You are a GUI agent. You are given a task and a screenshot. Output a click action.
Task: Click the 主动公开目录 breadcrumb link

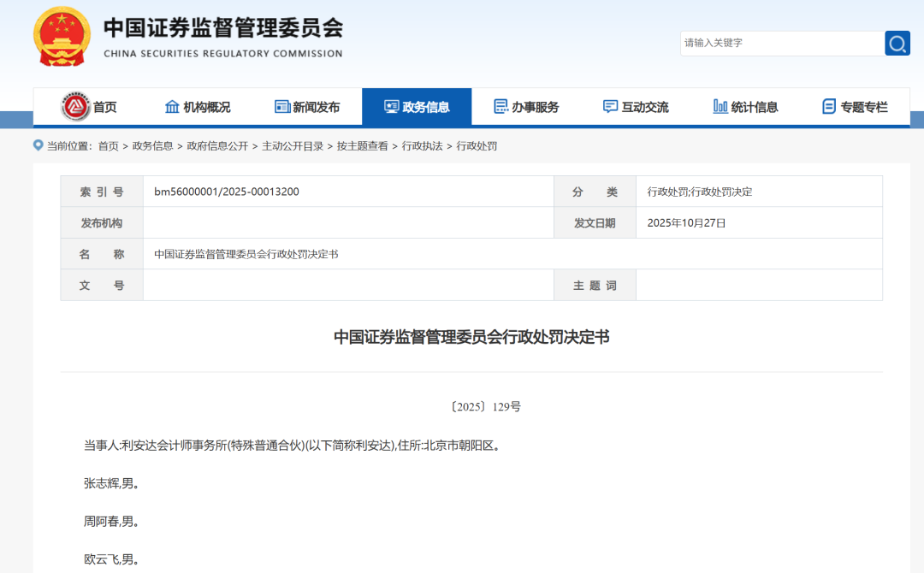point(293,146)
